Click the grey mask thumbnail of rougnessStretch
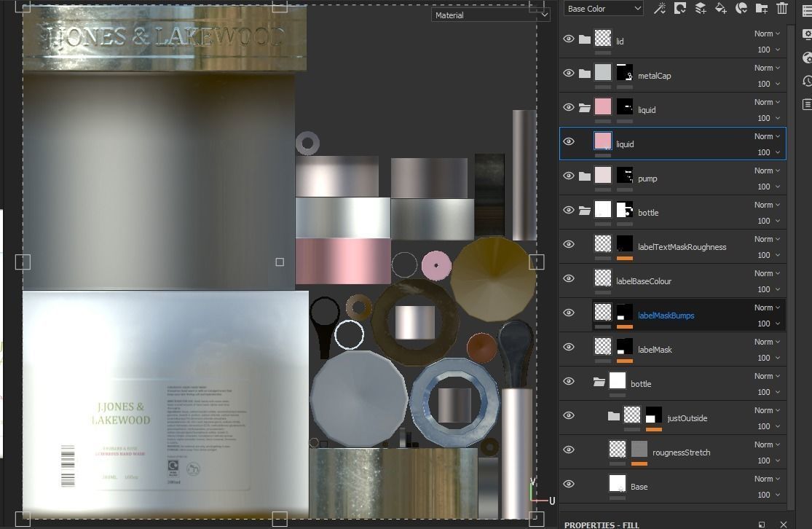 [639, 448]
